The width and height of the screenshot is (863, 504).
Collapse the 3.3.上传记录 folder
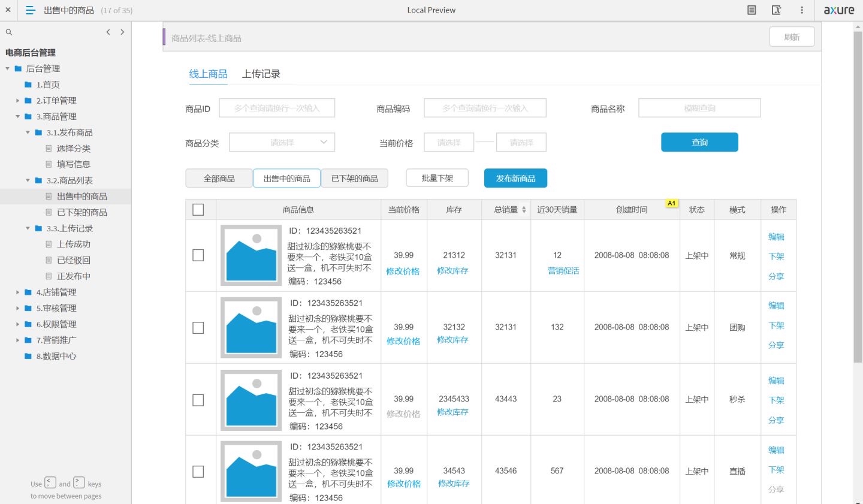click(28, 228)
